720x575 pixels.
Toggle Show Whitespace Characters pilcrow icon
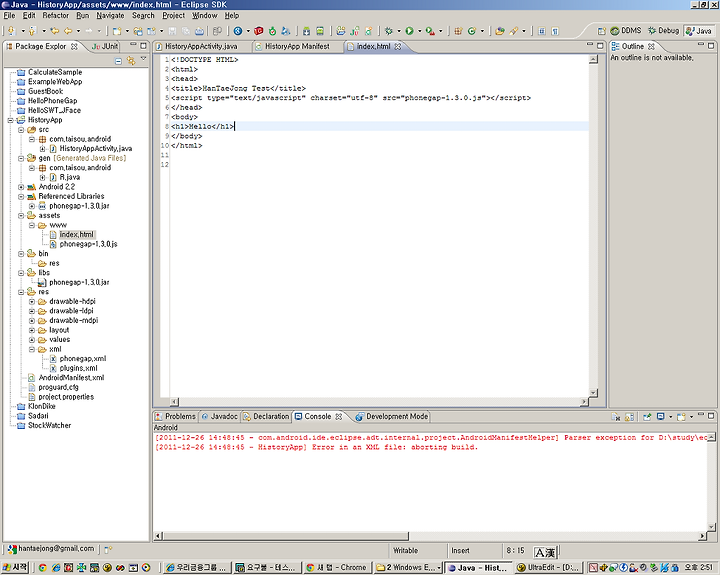pyautogui.click(x=555, y=31)
